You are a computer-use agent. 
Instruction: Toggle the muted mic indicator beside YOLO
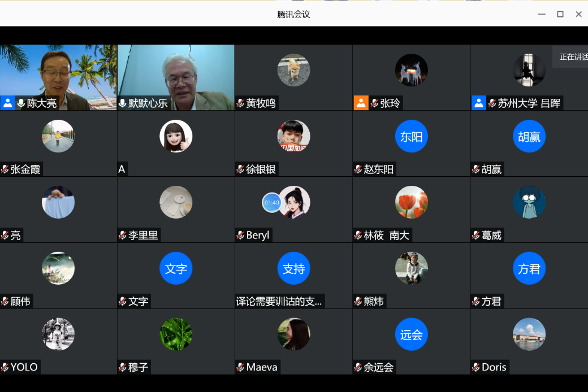[x=5, y=368]
